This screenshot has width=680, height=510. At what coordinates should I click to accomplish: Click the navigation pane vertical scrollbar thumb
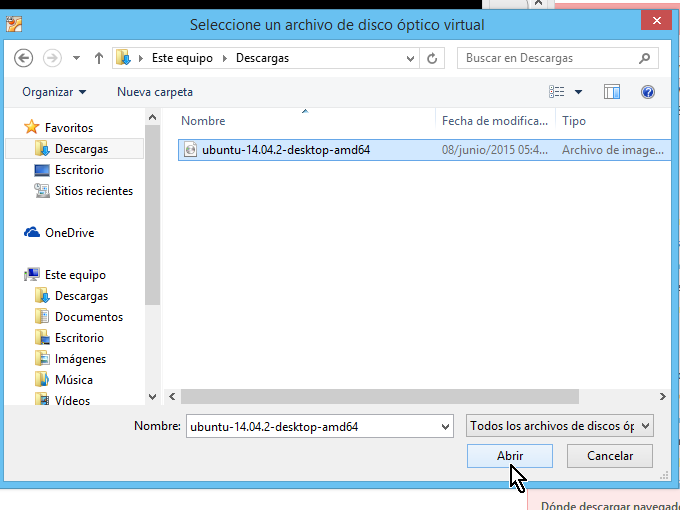152,215
